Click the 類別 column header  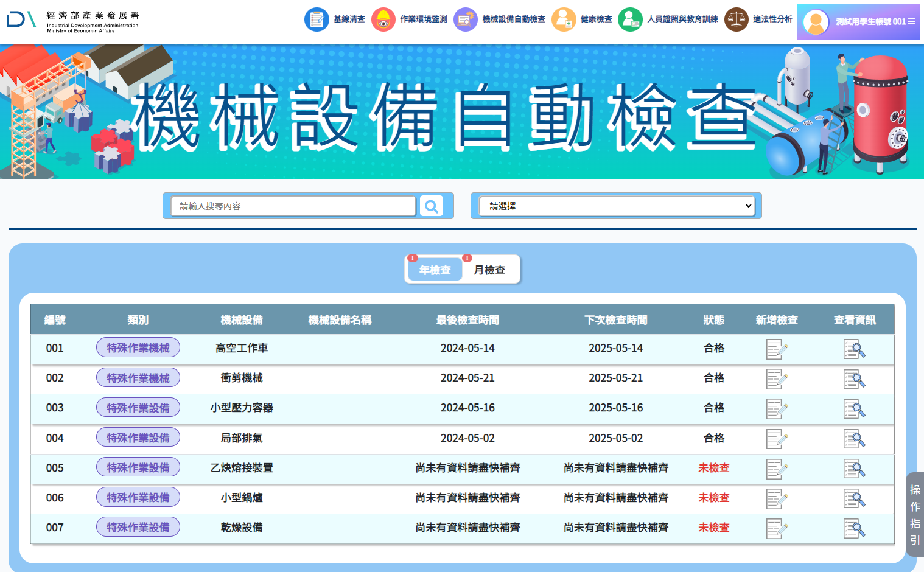pyautogui.click(x=138, y=320)
